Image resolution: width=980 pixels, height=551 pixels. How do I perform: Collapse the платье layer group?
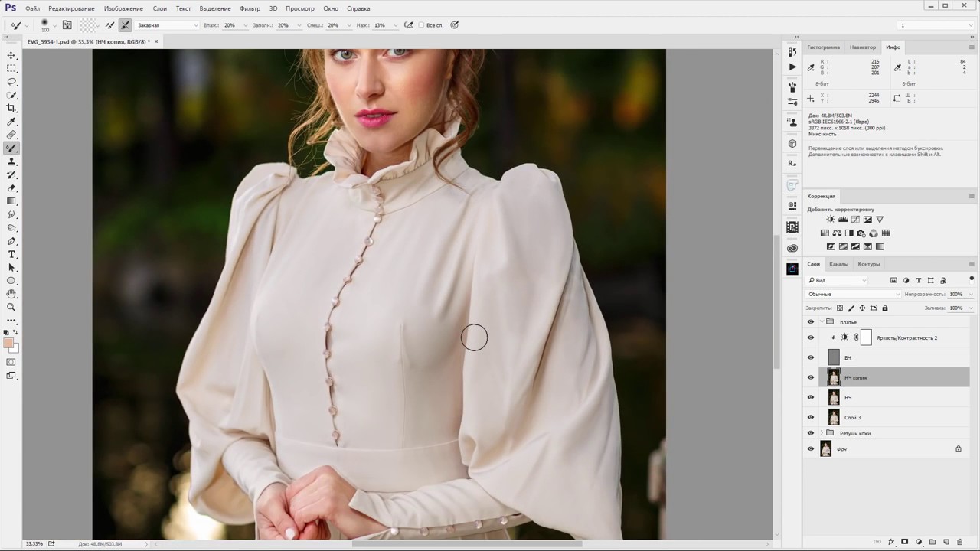tap(822, 322)
